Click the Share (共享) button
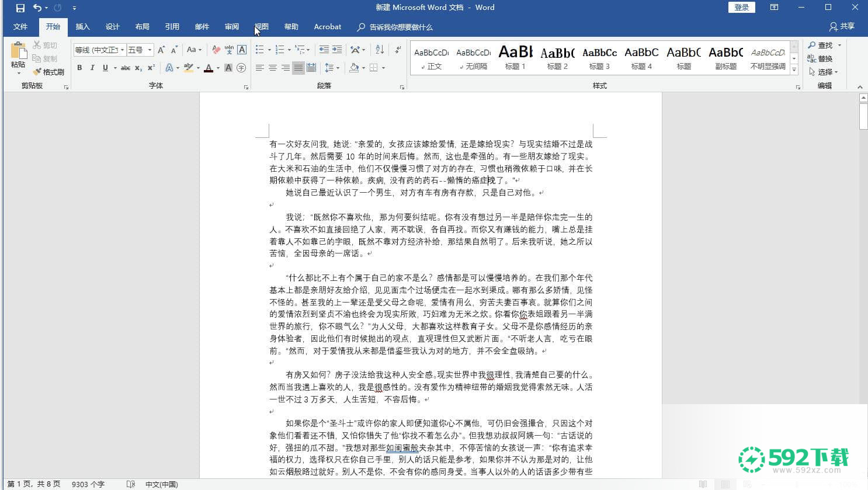Viewport: 868px width, 490px height. [842, 26]
